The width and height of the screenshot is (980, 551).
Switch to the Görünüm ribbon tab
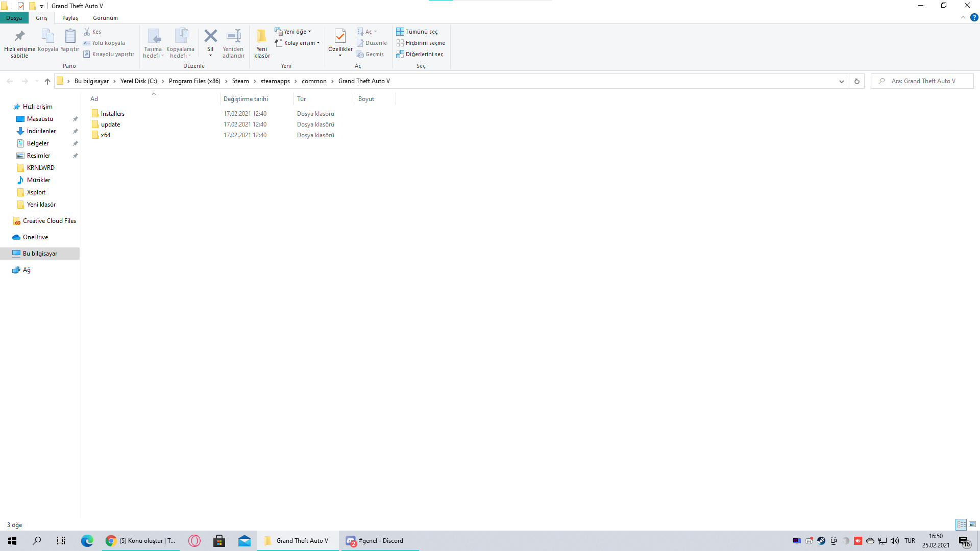coord(105,18)
